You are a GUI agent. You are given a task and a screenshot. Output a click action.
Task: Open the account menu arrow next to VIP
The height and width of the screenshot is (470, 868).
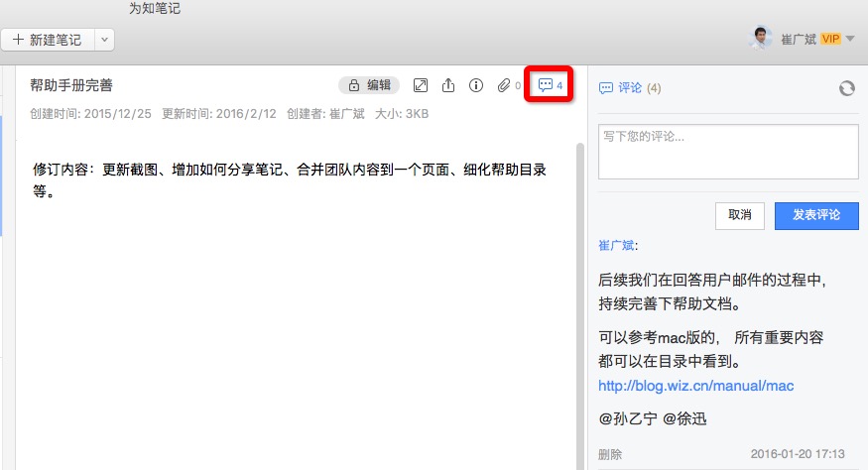[x=850, y=39]
